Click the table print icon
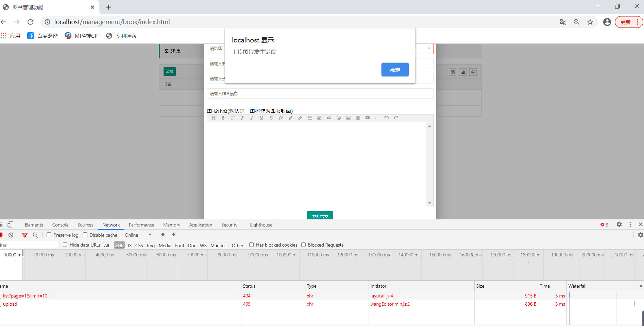 click(473, 72)
